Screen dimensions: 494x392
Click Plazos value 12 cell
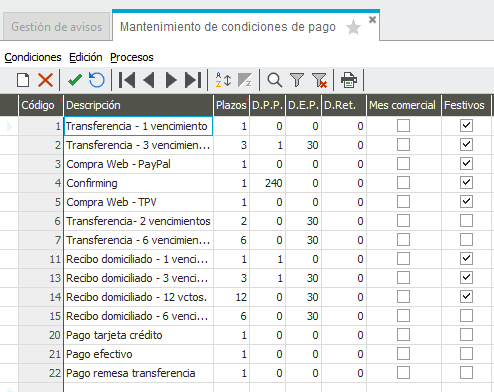point(231,297)
